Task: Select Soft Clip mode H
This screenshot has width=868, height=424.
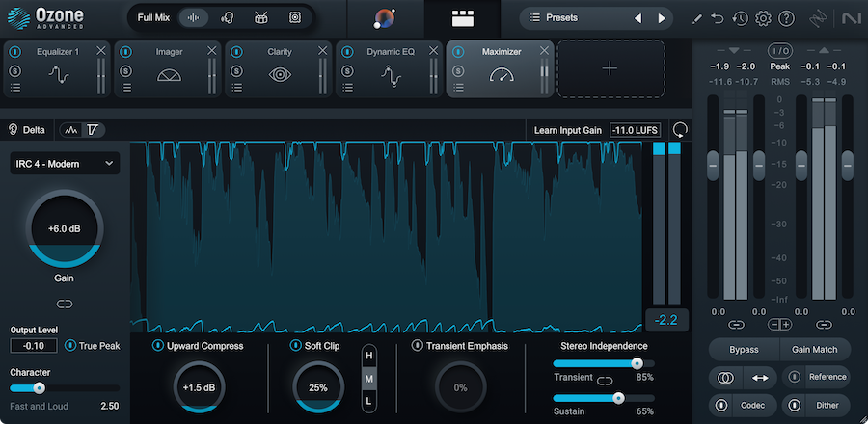Action: click(x=369, y=356)
